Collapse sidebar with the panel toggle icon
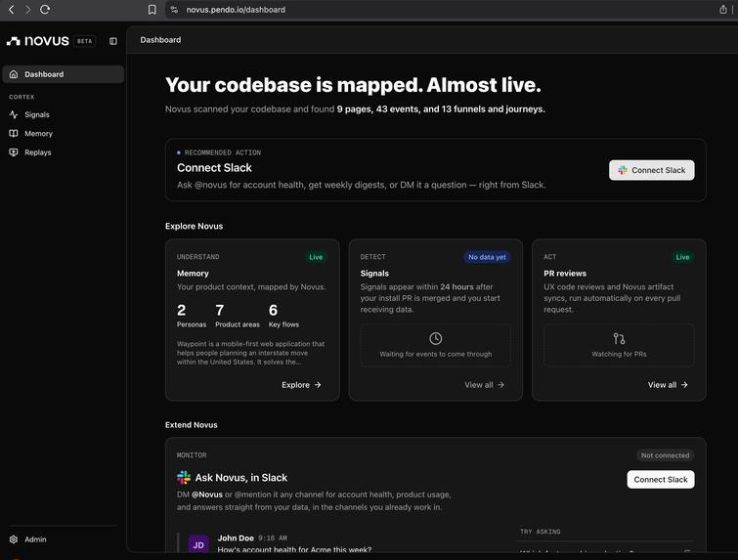 pyautogui.click(x=113, y=41)
